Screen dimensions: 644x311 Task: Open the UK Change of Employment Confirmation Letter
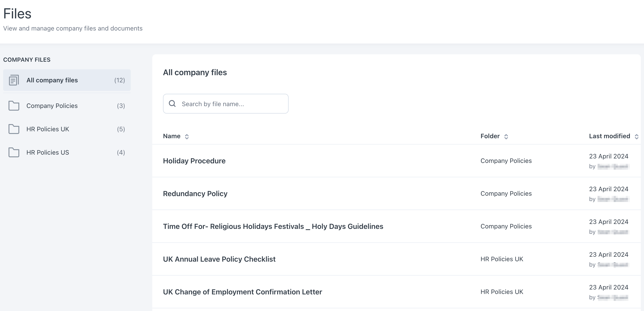coord(242,292)
